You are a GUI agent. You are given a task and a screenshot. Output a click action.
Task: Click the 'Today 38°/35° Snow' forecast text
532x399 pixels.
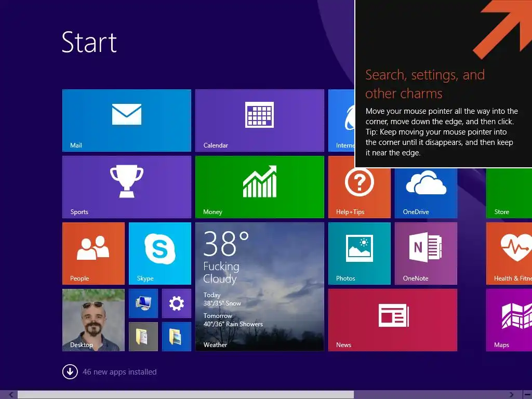tap(222, 299)
